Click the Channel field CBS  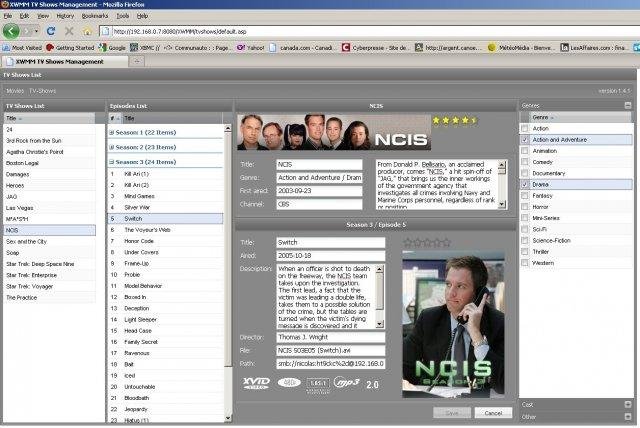(x=319, y=204)
